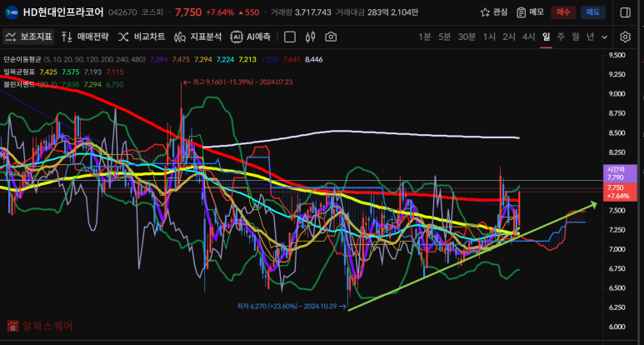Open 지표분석 indicator analysis

pyautogui.click(x=198, y=37)
